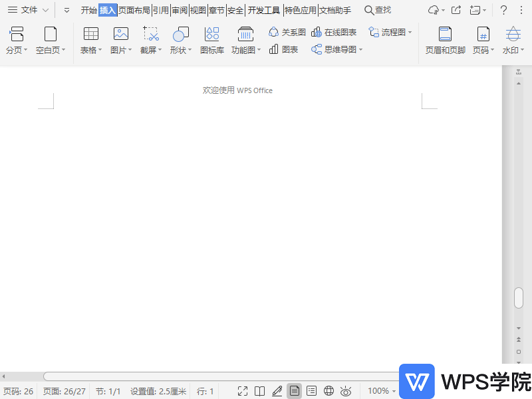Open the 文件 file menu

[x=27, y=10]
